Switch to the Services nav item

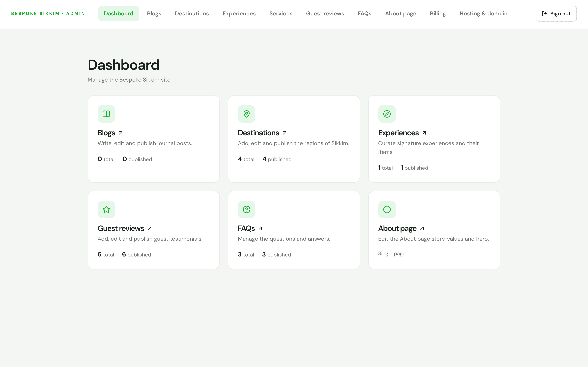[281, 14]
